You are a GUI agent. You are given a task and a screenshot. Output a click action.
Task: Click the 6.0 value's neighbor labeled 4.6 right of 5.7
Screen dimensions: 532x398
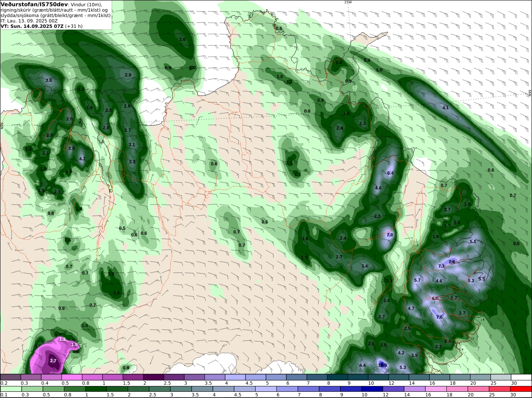pyautogui.click(x=439, y=281)
